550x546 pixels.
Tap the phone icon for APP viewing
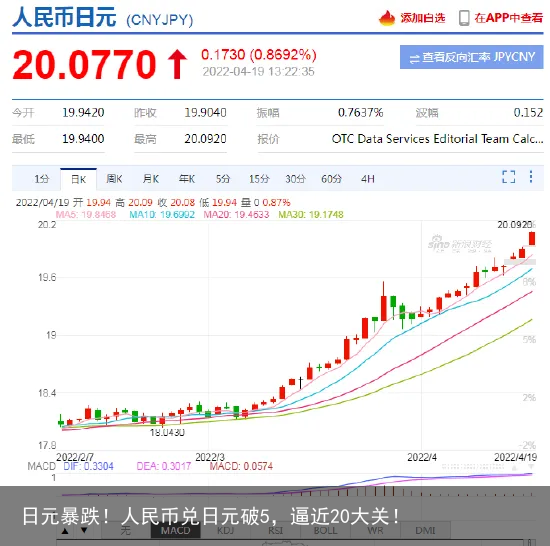(464, 18)
